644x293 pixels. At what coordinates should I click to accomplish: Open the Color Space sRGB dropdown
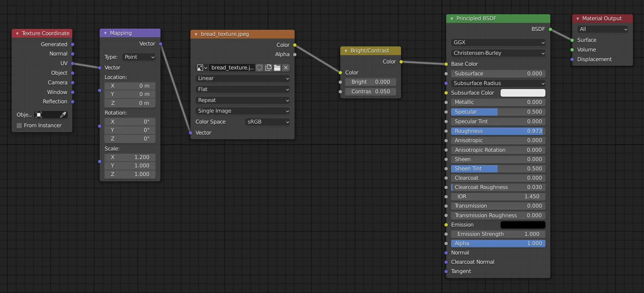tap(267, 122)
